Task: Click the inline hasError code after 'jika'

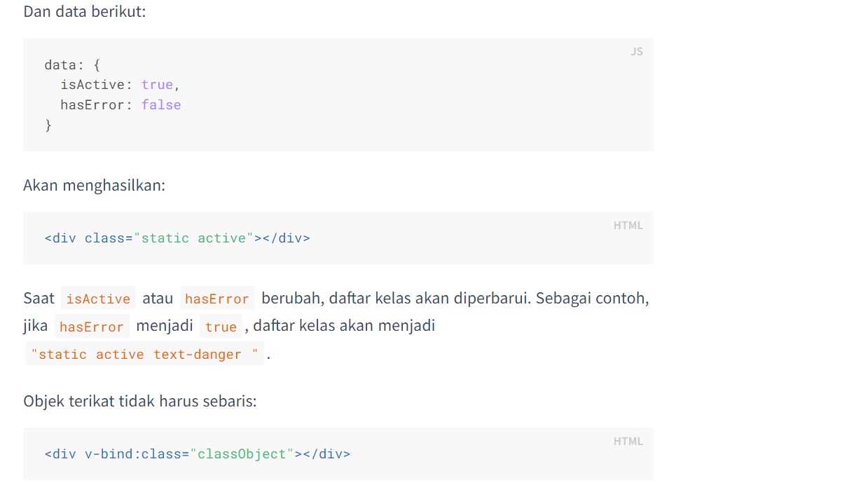Action: tap(92, 327)
